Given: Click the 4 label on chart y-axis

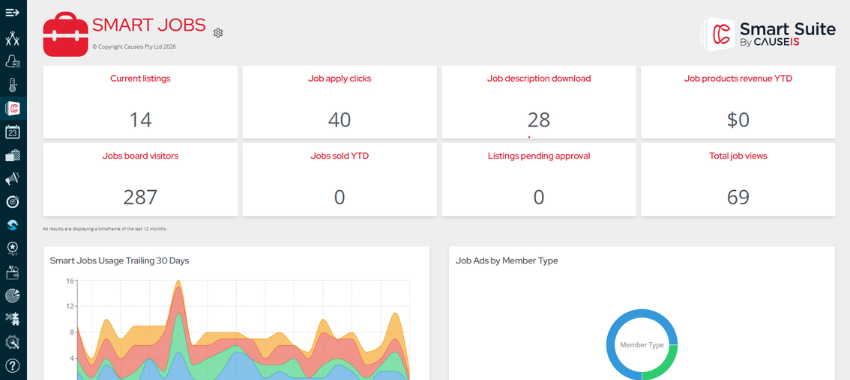Looking at the screenshot, I should [x=71, y=359].
